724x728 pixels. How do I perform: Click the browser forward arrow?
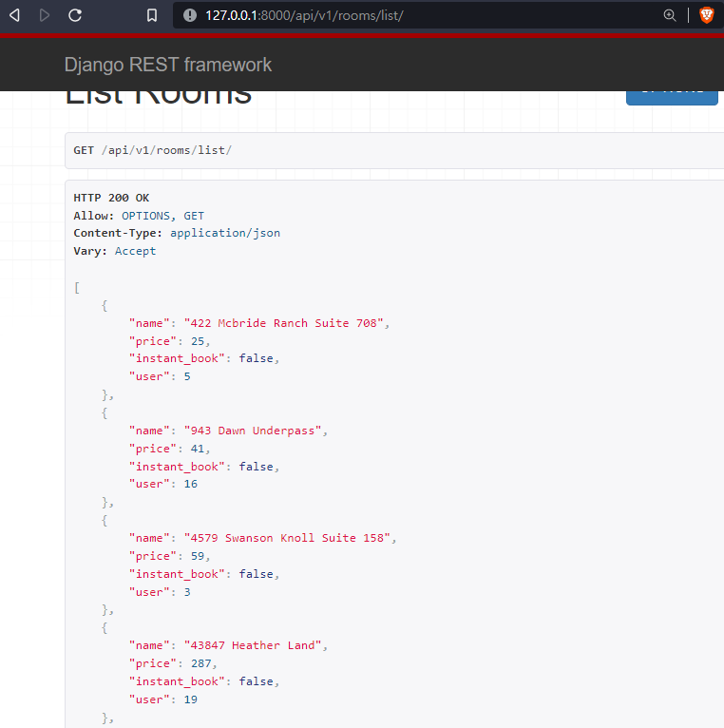click(x=45, y=15)
